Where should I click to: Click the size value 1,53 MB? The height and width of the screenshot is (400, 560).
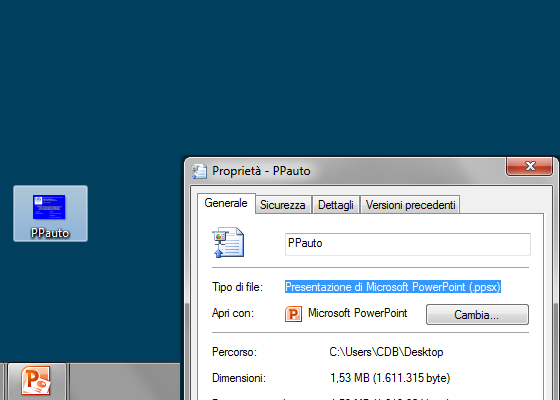[x=390, y=378]
